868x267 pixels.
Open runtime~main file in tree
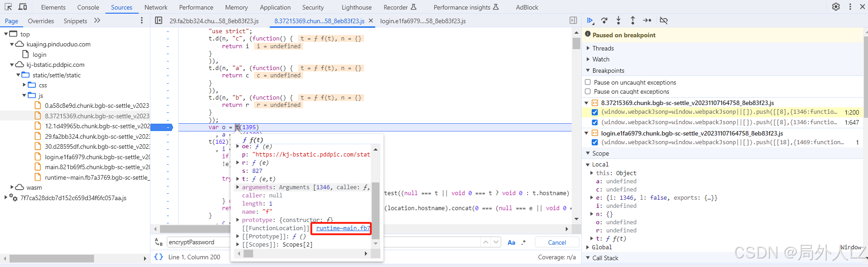(97, 177)
